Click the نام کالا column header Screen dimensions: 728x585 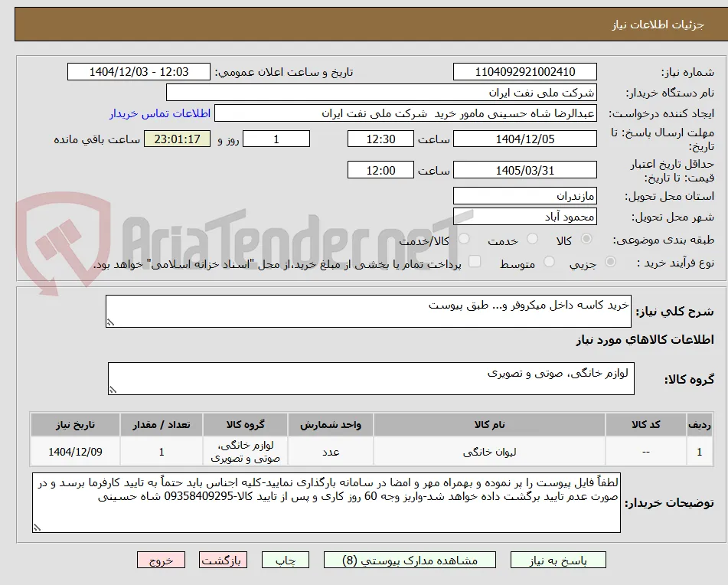click(489, 425)
